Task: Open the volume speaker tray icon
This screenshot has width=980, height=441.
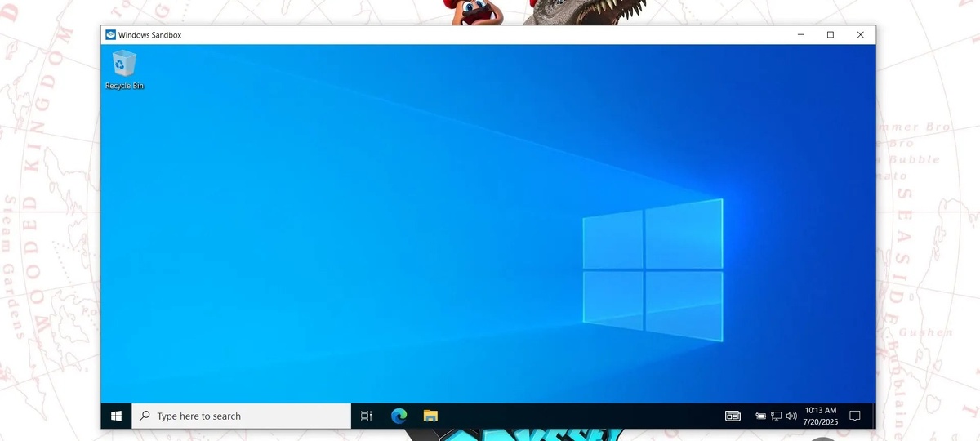Action: [791, 416]
